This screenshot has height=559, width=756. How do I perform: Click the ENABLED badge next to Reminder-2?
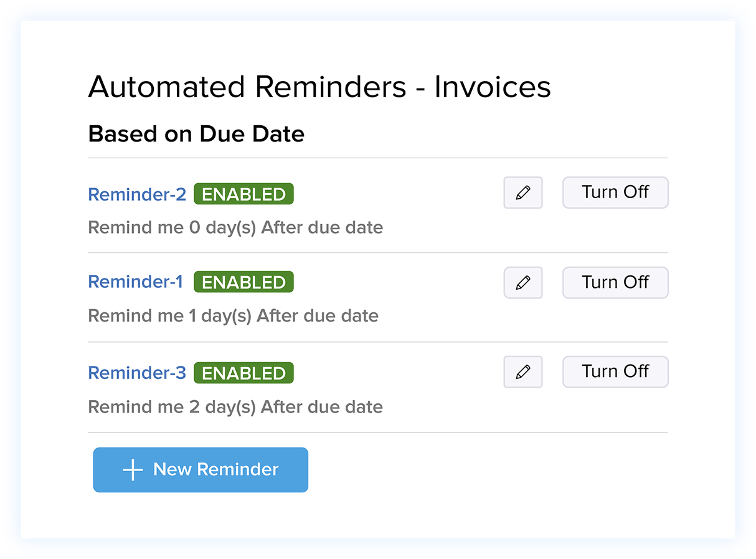pos(243,194)
